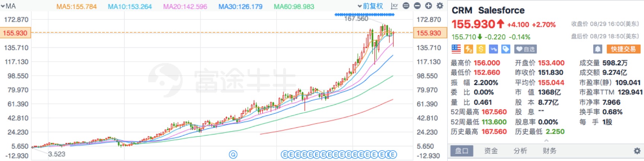Click the MA5:155.784 indicator label
644x161 pixels.
click(76, 6)
